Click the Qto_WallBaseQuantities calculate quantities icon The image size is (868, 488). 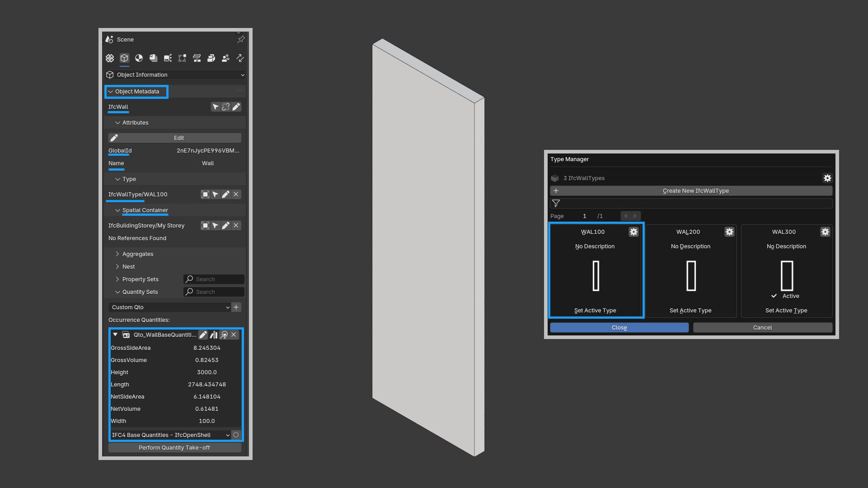[214, 335]
